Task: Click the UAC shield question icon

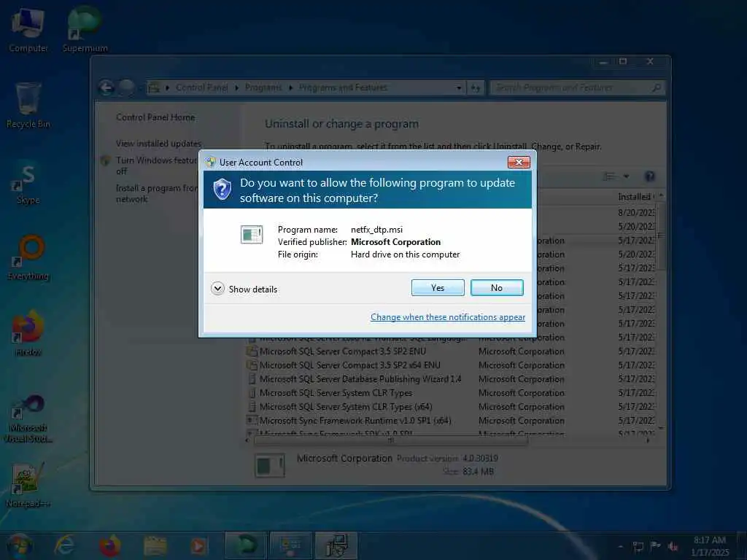Action: point(222,190)
